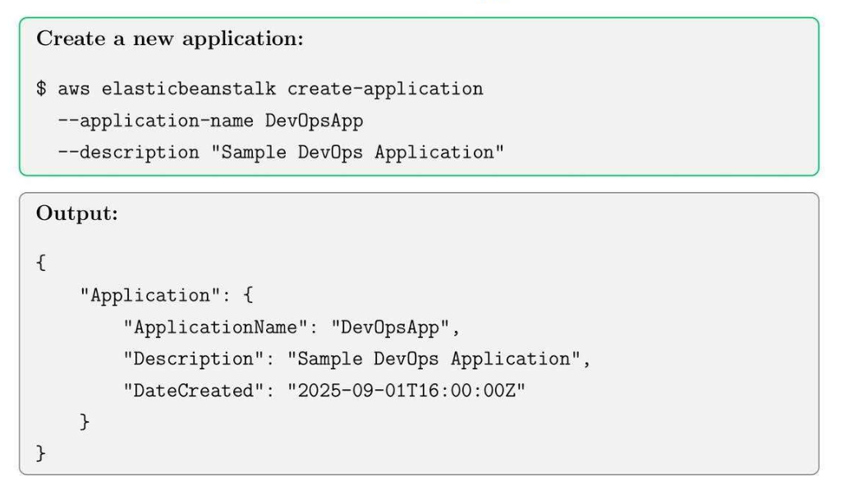This screenshot has height=504, width=854.
Task: Click the indented closing brace of Application
Action: click(85, 422)
